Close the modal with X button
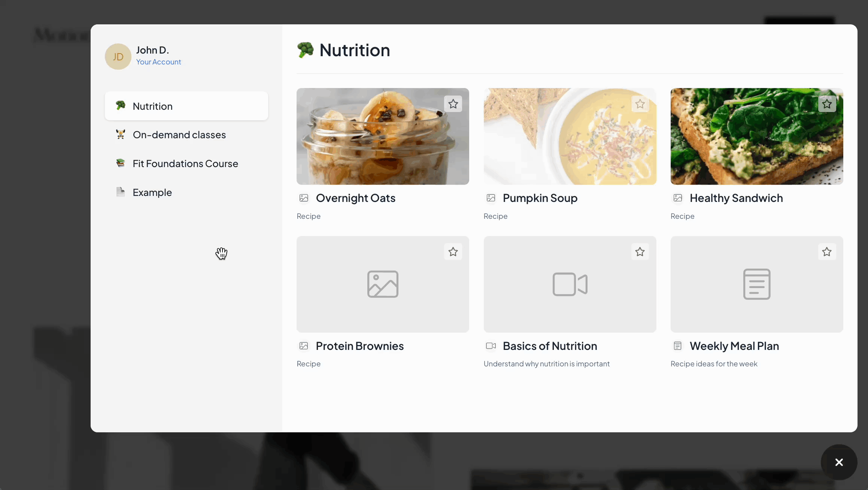The image size is (868, 490). coord(839,462)
